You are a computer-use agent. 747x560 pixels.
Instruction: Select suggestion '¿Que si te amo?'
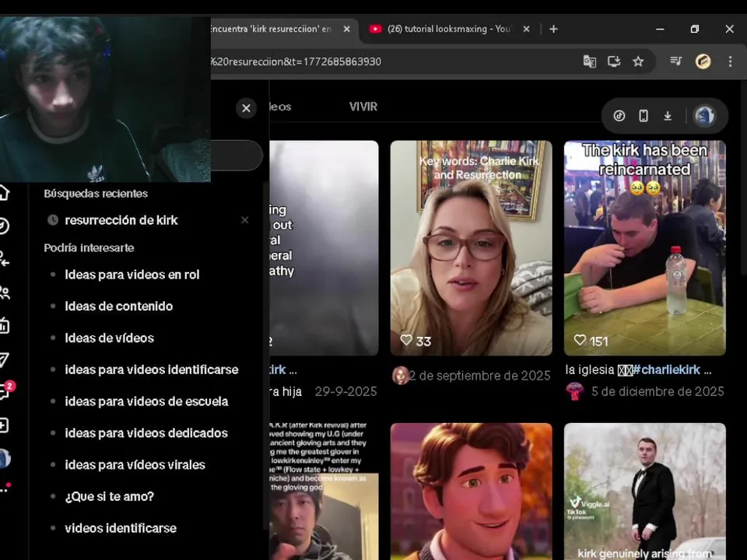pos(109,496)
